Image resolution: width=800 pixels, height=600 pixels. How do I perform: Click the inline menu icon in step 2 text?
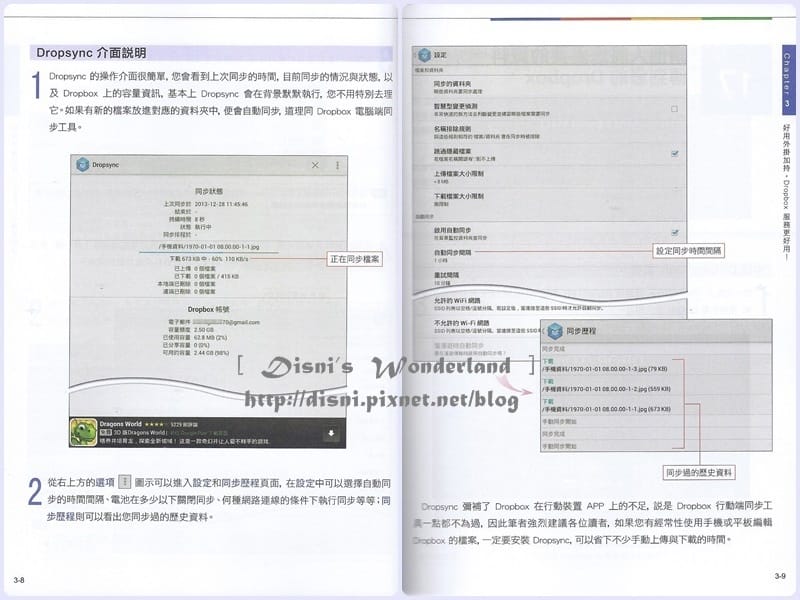coord(124,482)
